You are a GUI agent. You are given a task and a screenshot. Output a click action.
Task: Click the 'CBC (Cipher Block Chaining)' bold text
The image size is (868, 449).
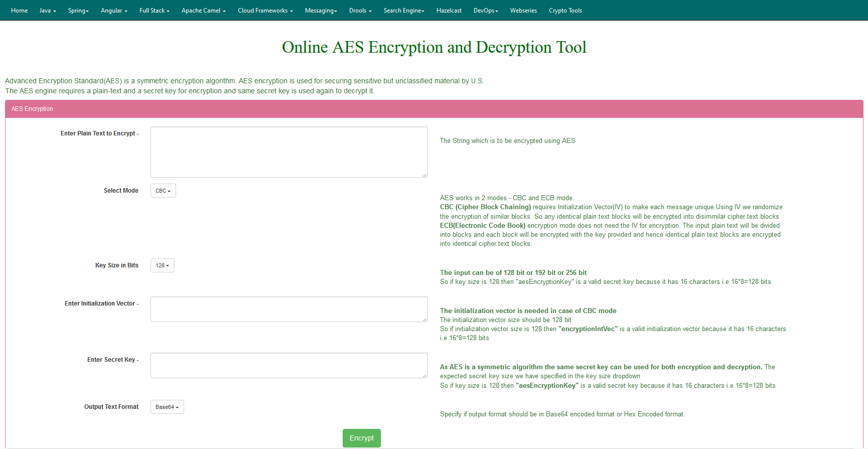click(485, 207)
